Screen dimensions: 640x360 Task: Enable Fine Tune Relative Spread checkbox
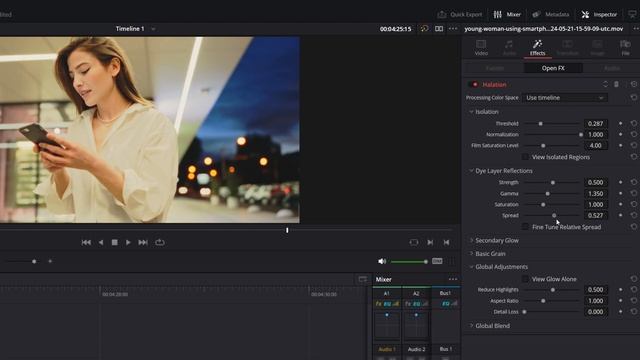tap(525, 227)
